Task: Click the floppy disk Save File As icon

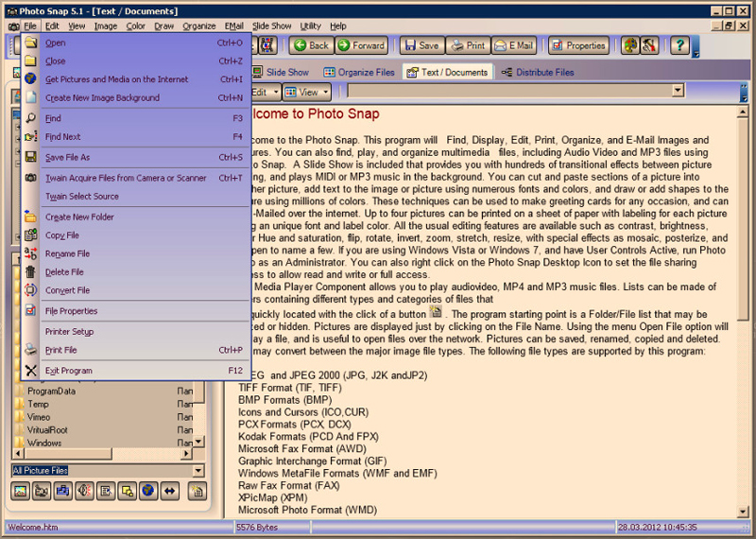Action: pyautogui.click(x=30, y=157)
